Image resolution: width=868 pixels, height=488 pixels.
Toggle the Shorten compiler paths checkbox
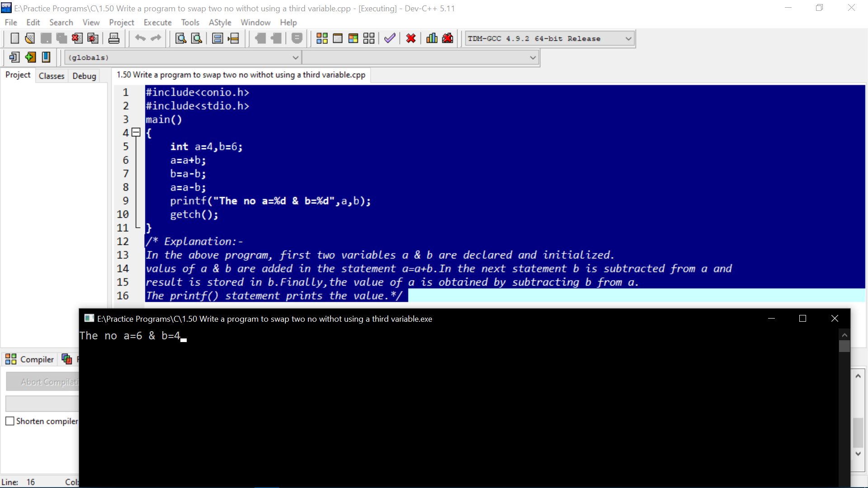10,421
